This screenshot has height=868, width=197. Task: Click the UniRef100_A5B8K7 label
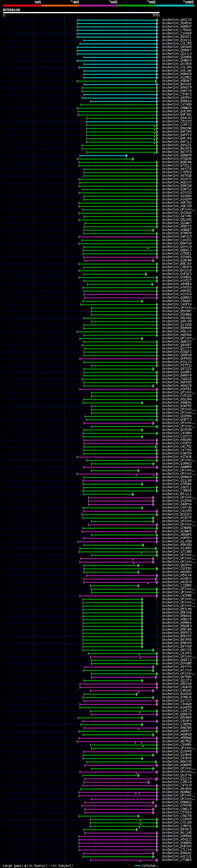pyautogui.click(x=176, y=81)
